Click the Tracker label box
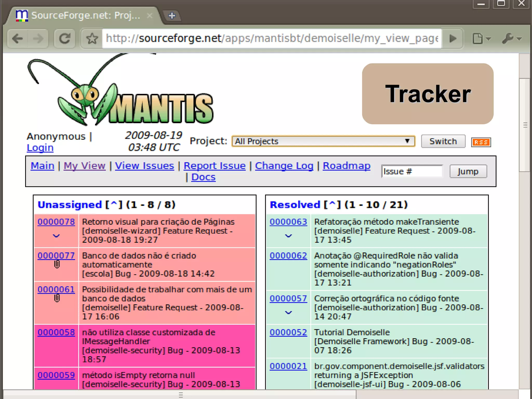The image size is (532, 399). (428, 94)
